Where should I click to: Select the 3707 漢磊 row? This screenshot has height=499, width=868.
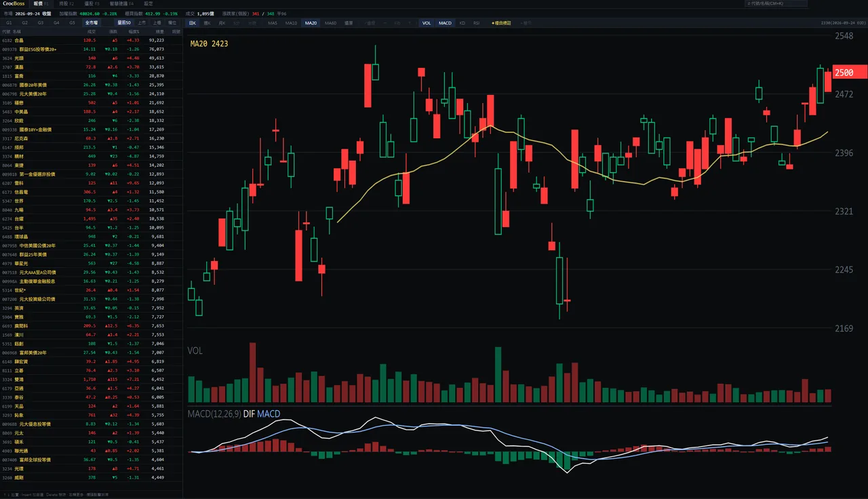(91, 67)
